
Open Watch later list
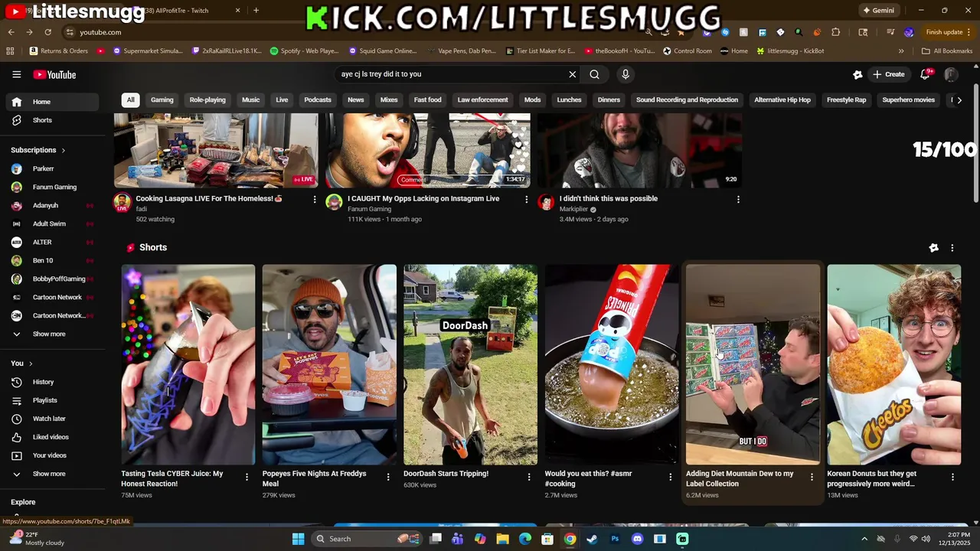(x=51, y=419)
